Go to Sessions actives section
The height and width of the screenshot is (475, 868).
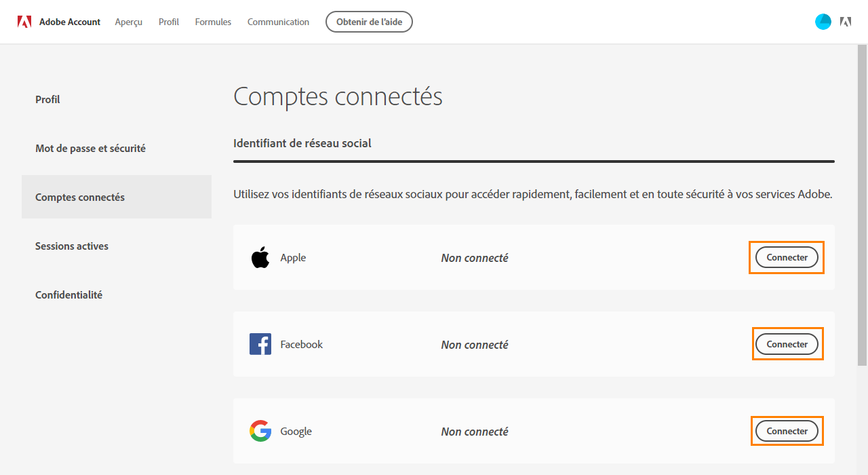pyautogui.click(x=72, y=246)
